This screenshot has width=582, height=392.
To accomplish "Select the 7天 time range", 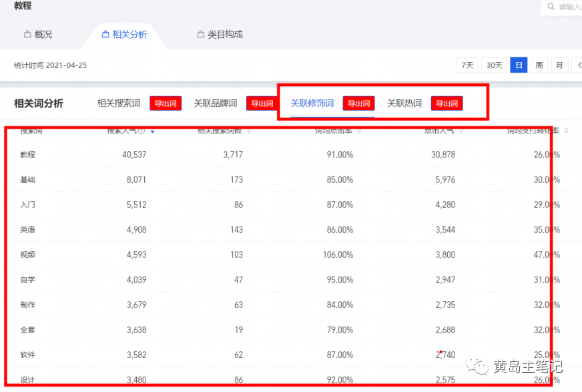I will click(467, 65).
